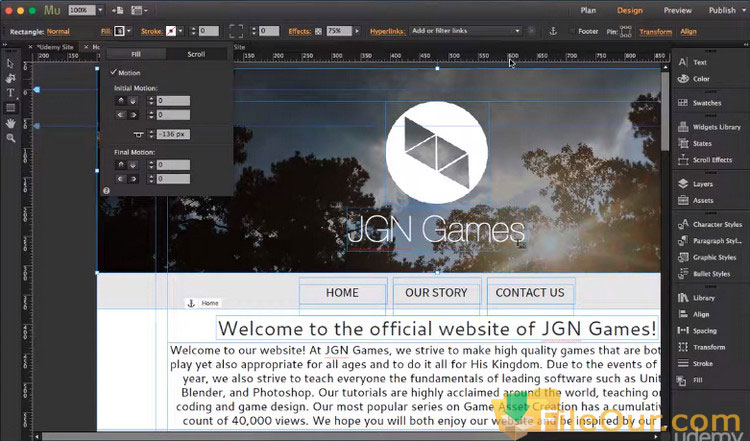Select the Rectangle tool
Image resolution: width=750 pixels, height=441 pixels.
[10, 108]
